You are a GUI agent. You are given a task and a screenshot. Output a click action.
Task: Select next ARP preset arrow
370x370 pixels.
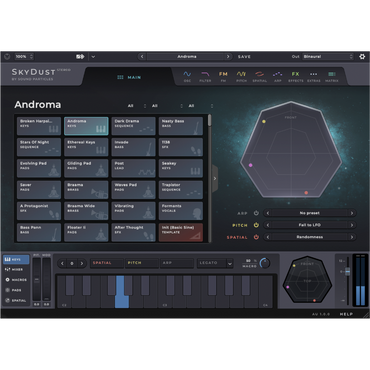pos(352,213)
